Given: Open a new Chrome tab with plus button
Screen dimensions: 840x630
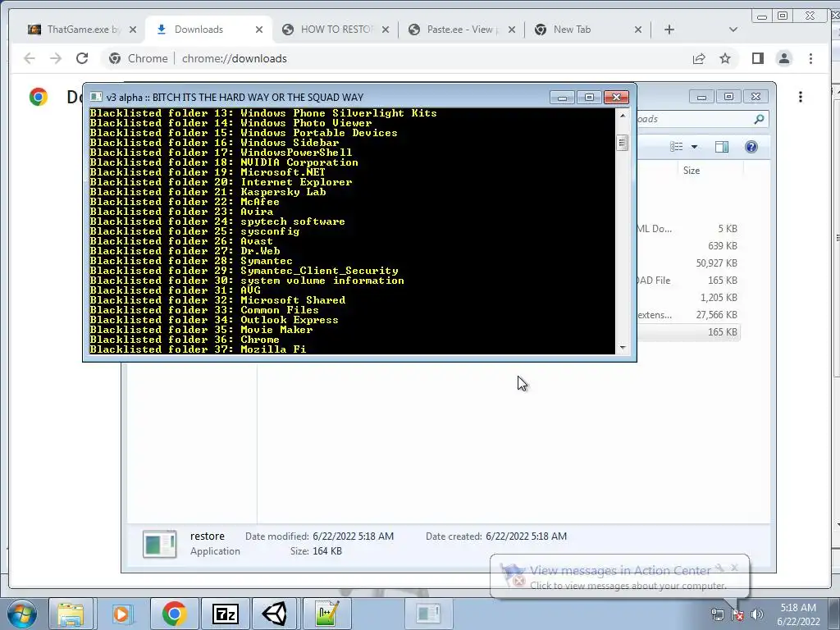Looking at the screenshot, I should pyautogui.click(x=669, y=30).
